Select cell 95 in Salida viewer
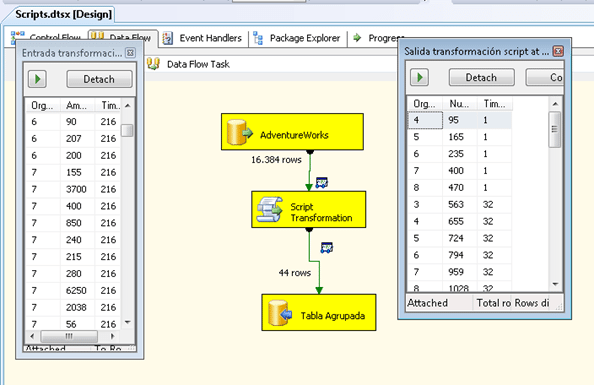Screen dimensions: 594x385 point(460,120)
